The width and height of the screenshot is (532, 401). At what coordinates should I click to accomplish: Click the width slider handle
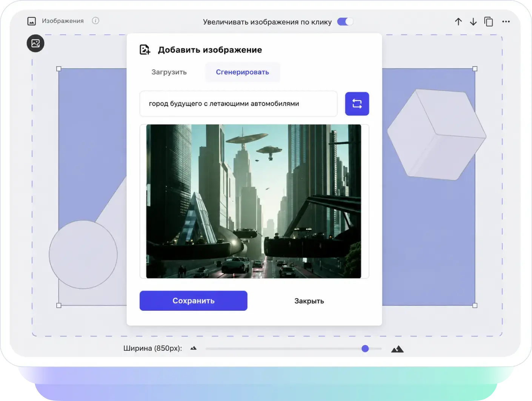click(x=365, y=349)
